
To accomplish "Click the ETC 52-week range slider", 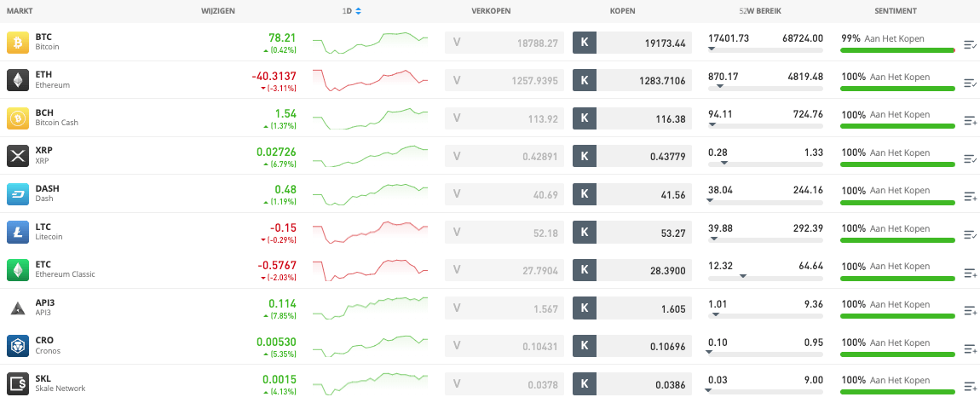I will (x=765, y=278).
